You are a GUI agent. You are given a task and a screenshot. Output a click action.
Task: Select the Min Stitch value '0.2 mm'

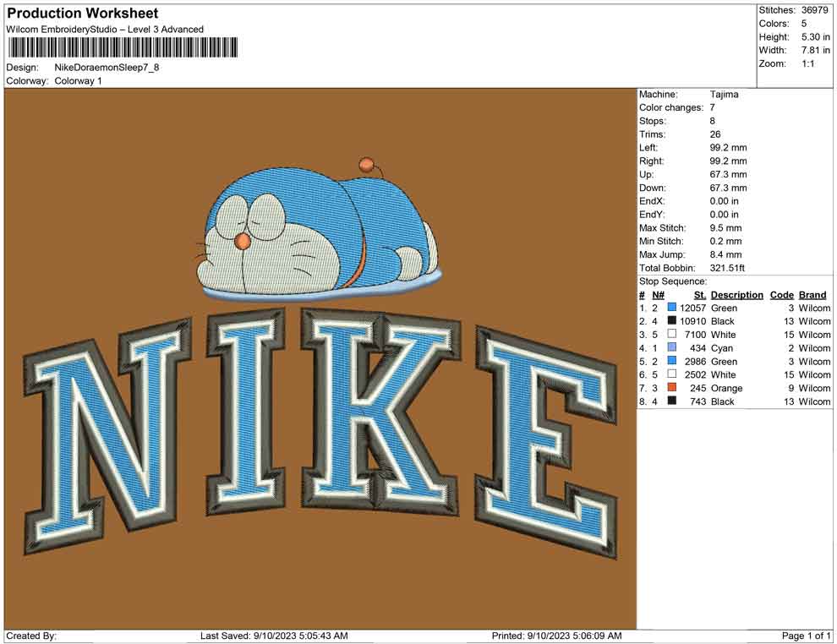[x=726, y=241]
